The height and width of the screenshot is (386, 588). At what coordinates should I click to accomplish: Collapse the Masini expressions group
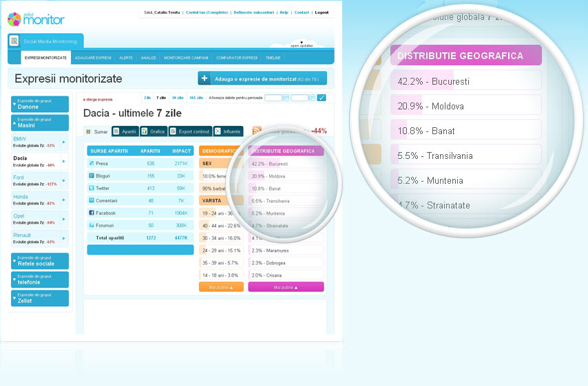tap(40, 122)
